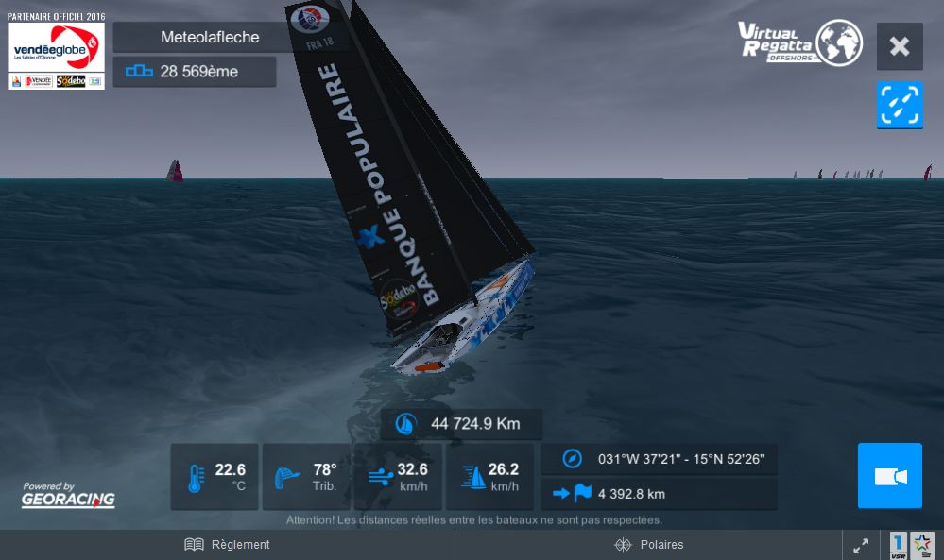Click the star rating icon at bottom right
Screen dimensions: 944x560
click(x=921, y=546)
